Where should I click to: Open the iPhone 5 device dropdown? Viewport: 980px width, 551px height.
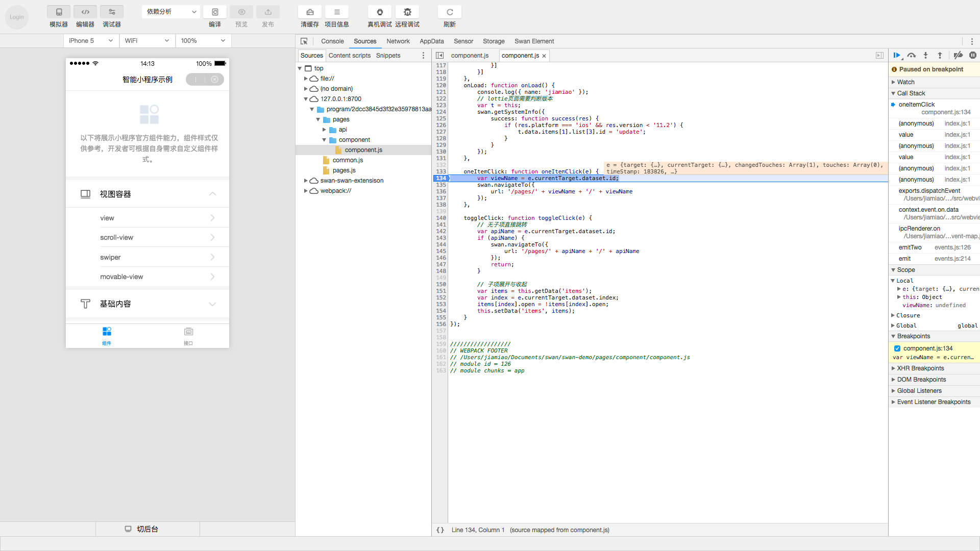(91, 41)
